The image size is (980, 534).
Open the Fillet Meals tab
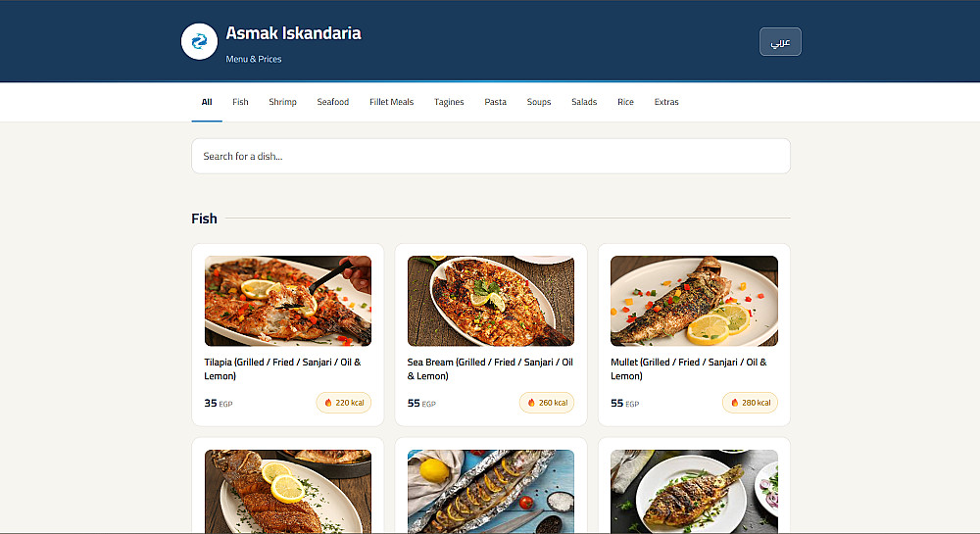pos(391,102)
